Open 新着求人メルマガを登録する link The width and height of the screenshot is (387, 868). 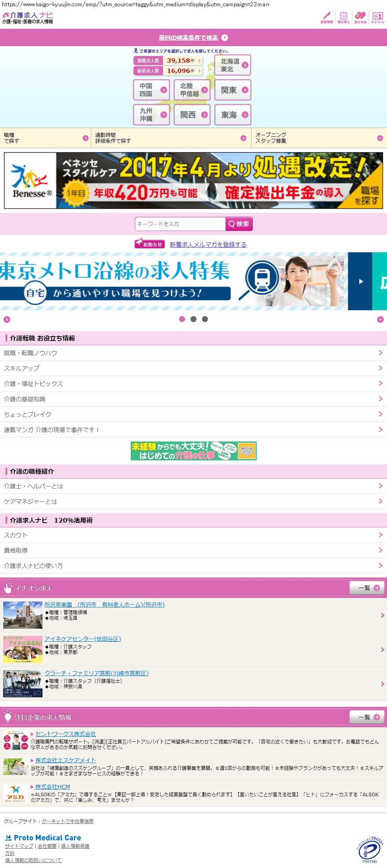click(x=208, y=244)
